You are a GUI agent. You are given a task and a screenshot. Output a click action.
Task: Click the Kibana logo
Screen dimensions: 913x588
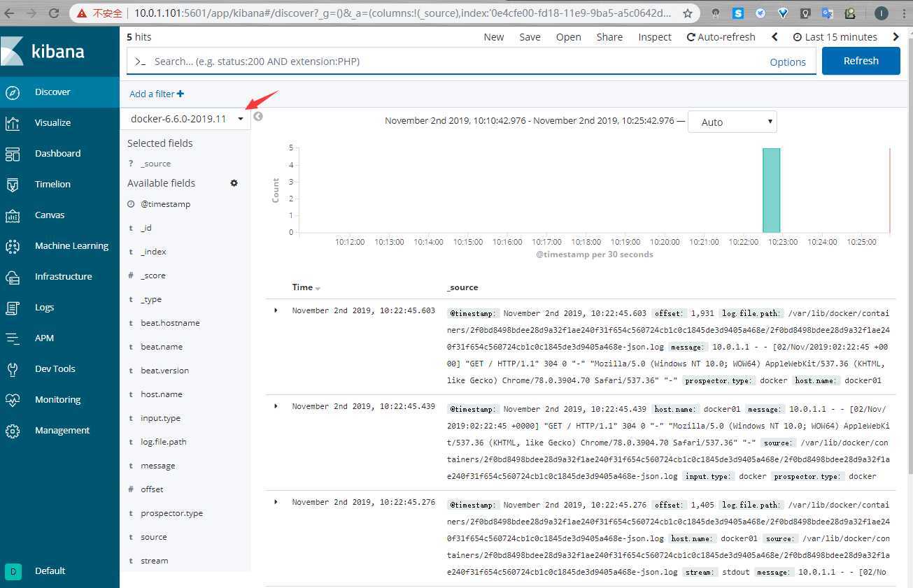click(x=43, y=51)
